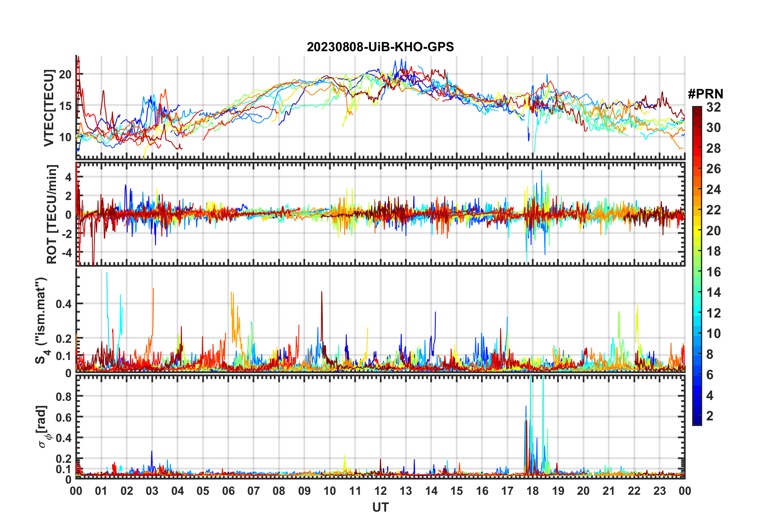
Task: Click the -4 tick on ROT axis
Action: click(x=65, y=253)
